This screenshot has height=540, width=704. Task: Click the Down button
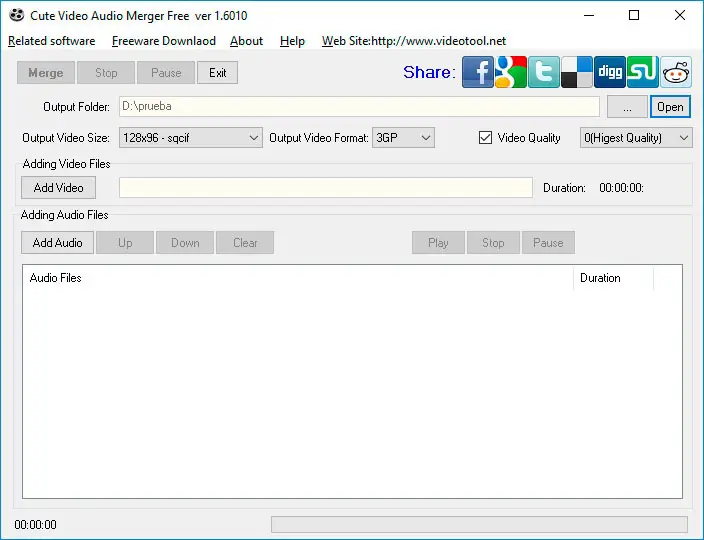point(185,243)
